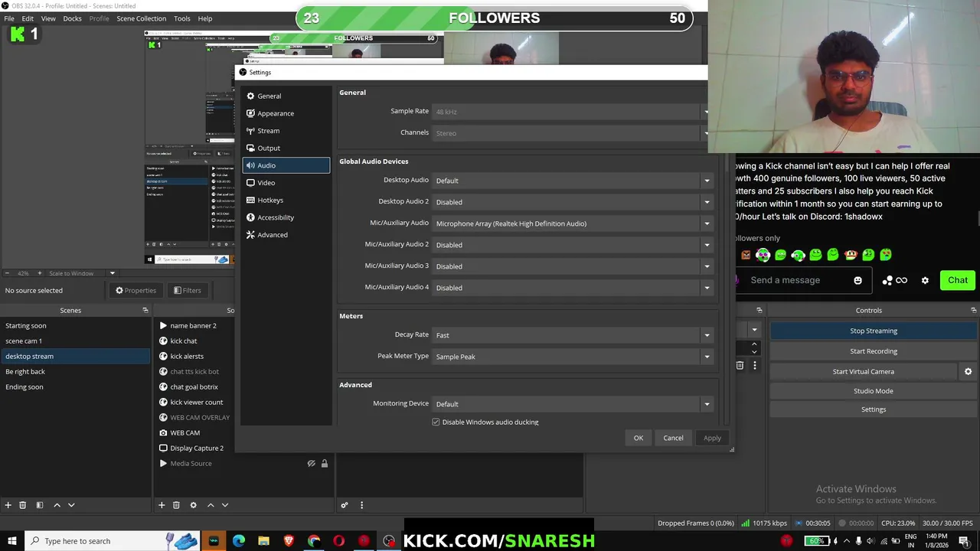The image size is (980, 551).
Task: Click three-dot menu beside transition trash icon
Action: click(754, 366)
